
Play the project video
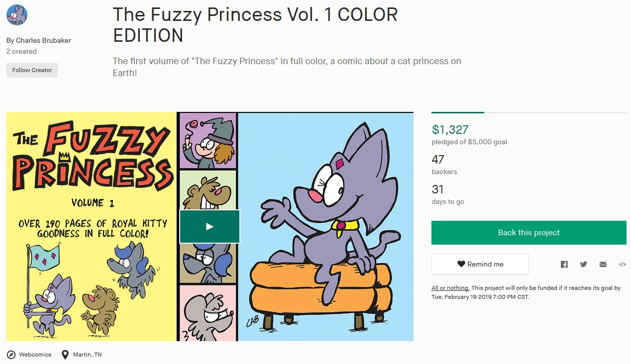click(210, 227)
